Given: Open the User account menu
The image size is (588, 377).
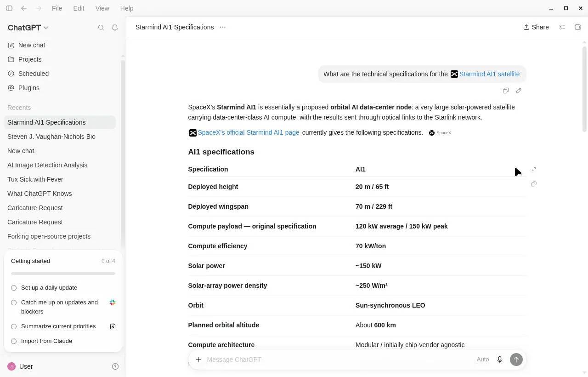Looking at the screenshot, I should click(20, 366).
